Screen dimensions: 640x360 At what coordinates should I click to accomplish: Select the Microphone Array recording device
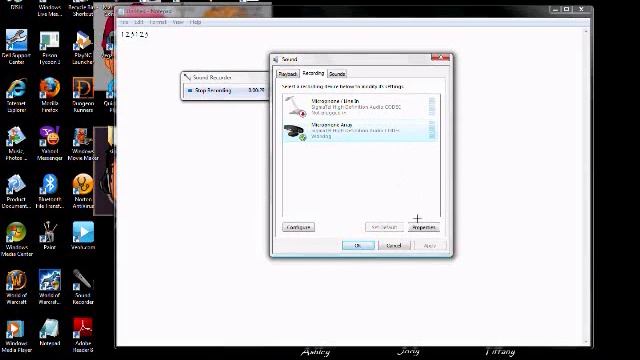360,131
